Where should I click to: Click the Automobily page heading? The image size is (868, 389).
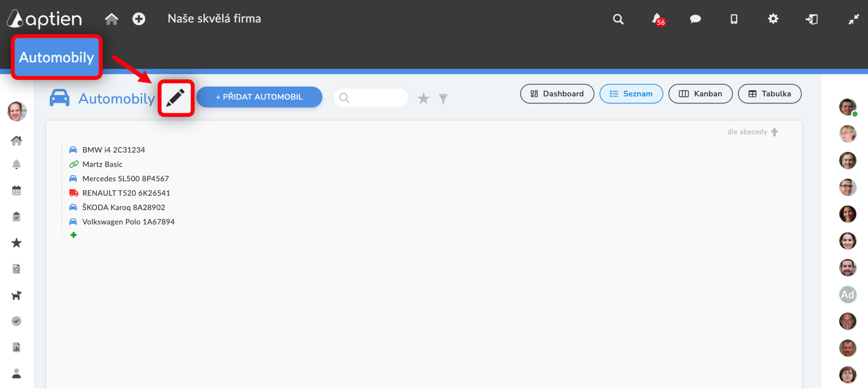coord(117,98)
